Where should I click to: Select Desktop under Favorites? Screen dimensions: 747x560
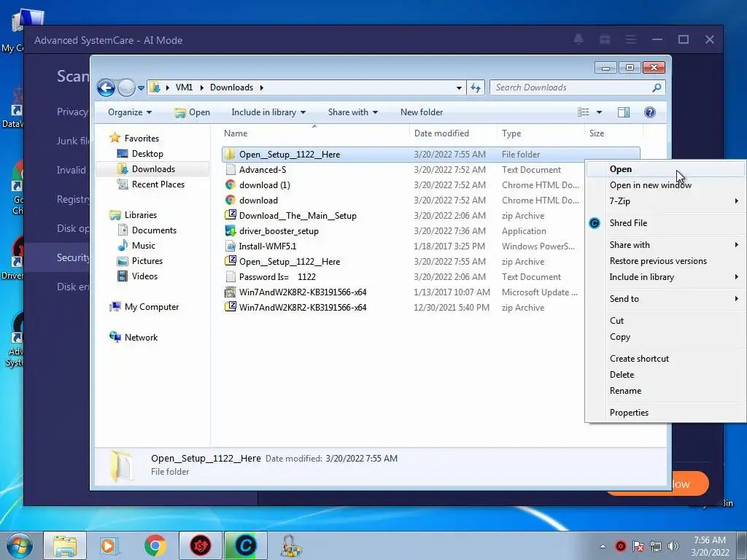[x=147, y=154]
